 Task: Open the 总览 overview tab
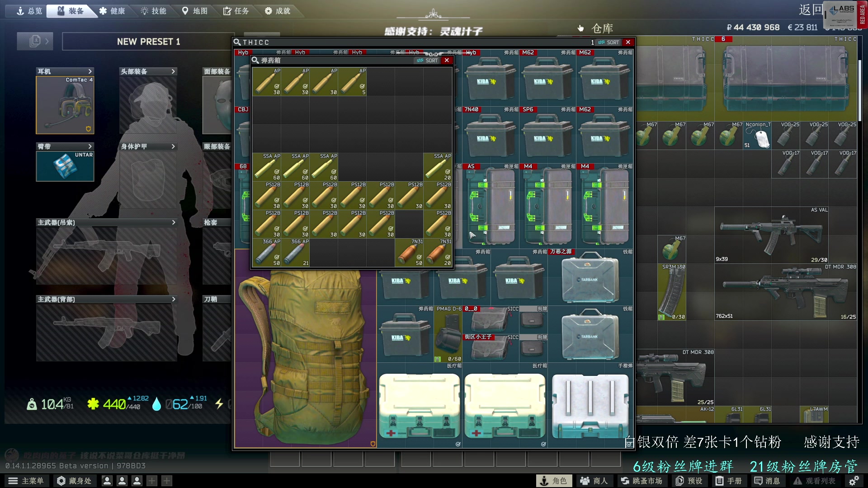(29, 11)
